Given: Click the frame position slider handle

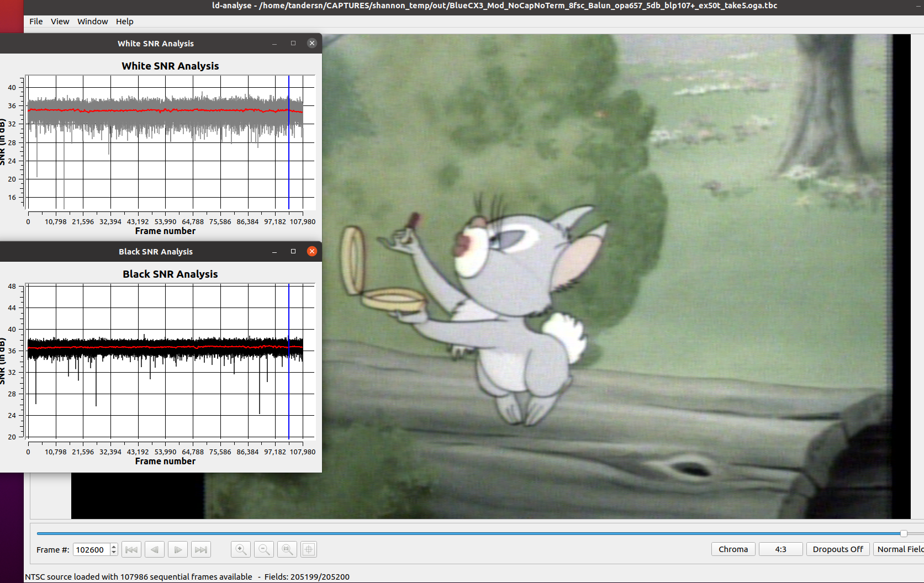Looking at the screenshot, I should click(x=904, y=533).
